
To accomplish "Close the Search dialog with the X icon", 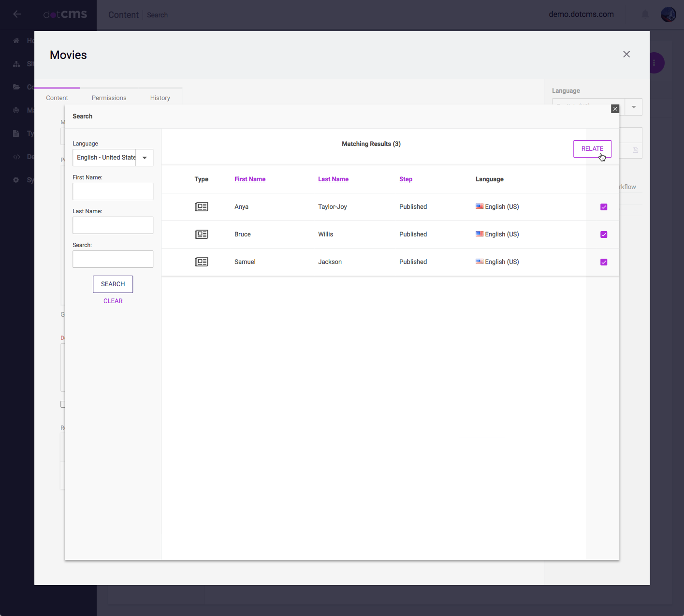I will click(x=615, y=109).
